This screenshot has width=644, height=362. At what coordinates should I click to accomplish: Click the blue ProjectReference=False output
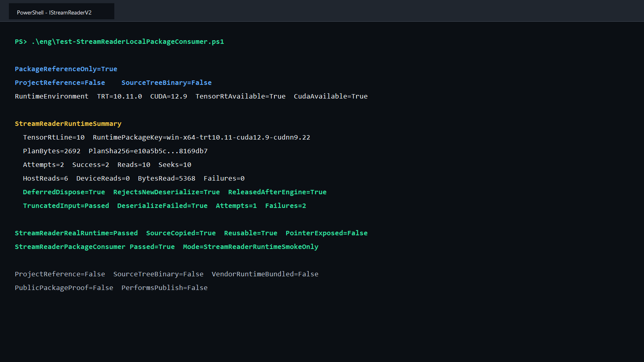click(x=60, y=82)
